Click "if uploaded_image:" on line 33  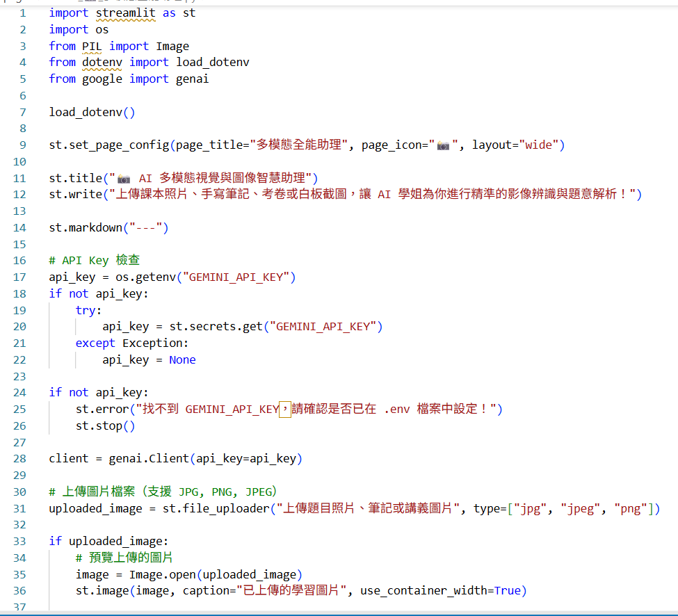pyautogui.click(x=108, y=541)
